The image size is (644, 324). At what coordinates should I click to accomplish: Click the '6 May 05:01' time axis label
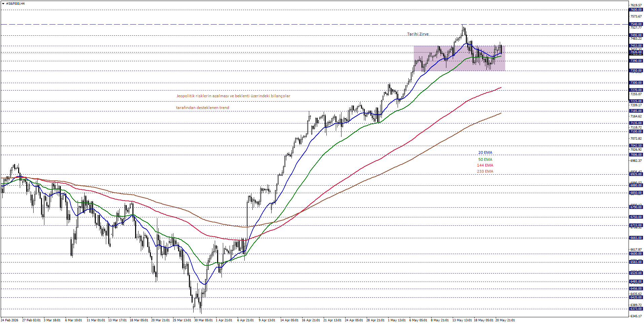point(418,320)
